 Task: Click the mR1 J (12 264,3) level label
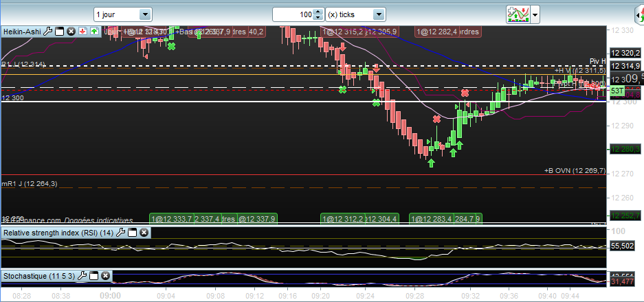tap(30, 184)
